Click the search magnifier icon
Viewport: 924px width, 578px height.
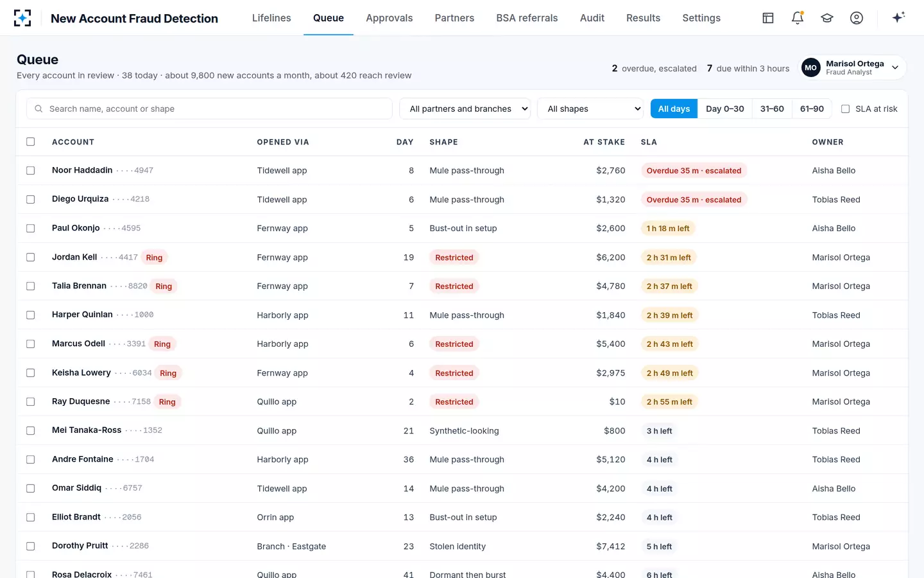tap(38, 109)
